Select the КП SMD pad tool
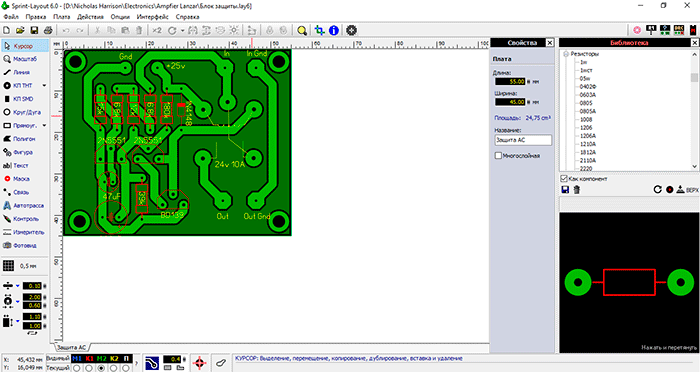 24,99
